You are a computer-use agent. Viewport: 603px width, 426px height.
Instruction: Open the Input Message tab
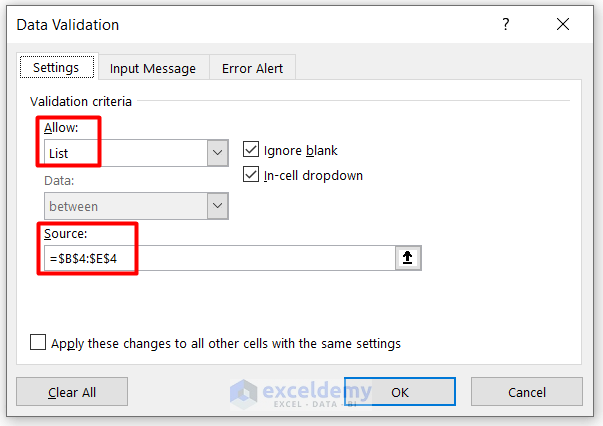pyautogui.click(x=153, y=68)
